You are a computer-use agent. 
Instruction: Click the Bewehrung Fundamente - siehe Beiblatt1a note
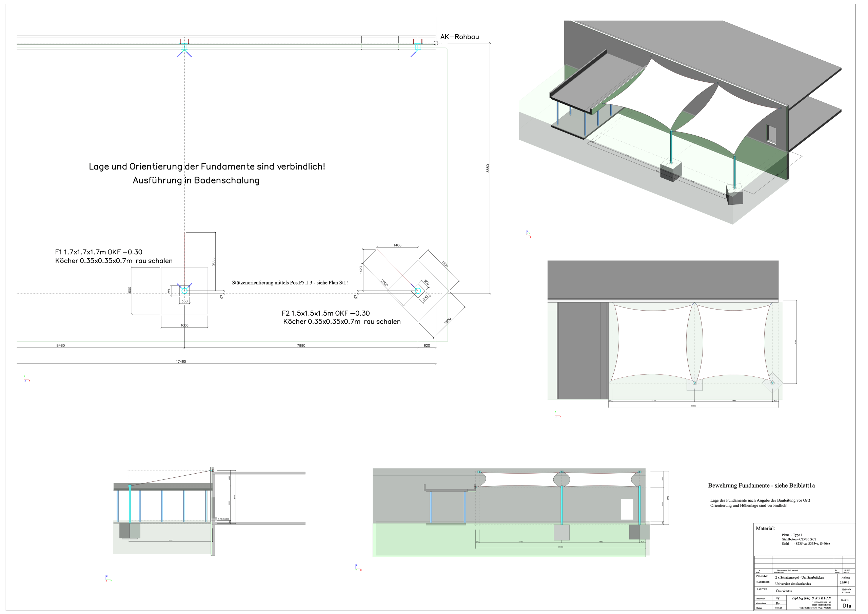point(762,486)
